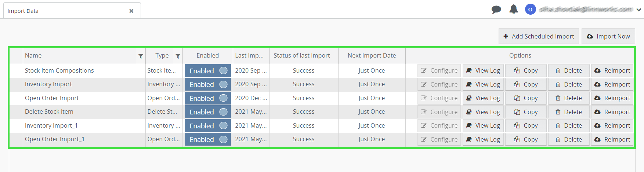Image resolution: width=644 pixels, height=172 pixels.
Task: Click Add Scheduled Import button
Action: (539, 36)
